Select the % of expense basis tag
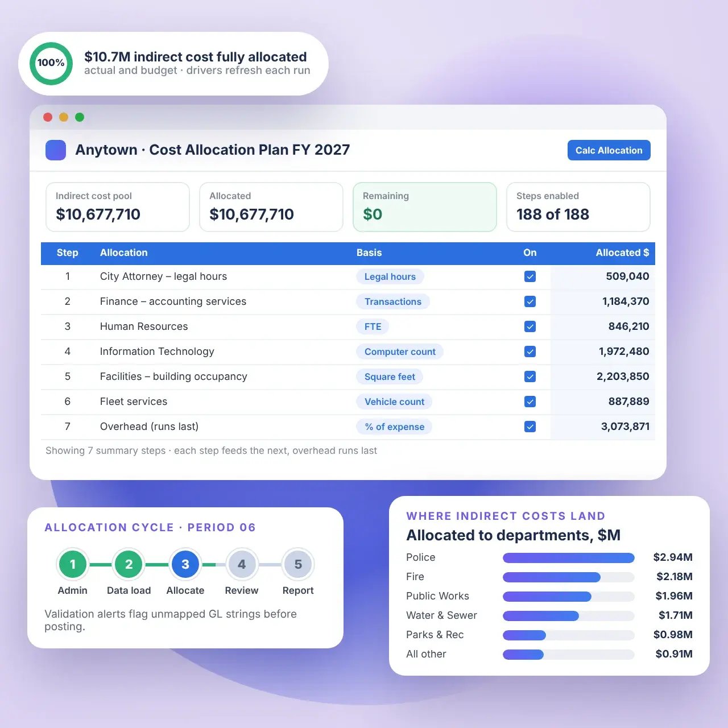 click(394, 427)
